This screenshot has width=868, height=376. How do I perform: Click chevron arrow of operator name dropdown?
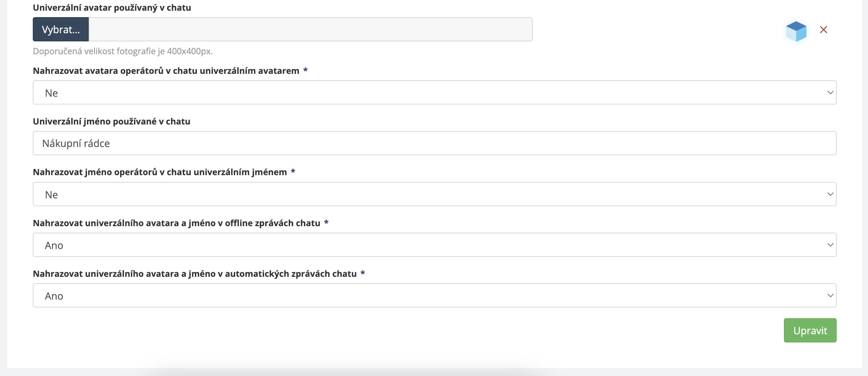(830, 194)
